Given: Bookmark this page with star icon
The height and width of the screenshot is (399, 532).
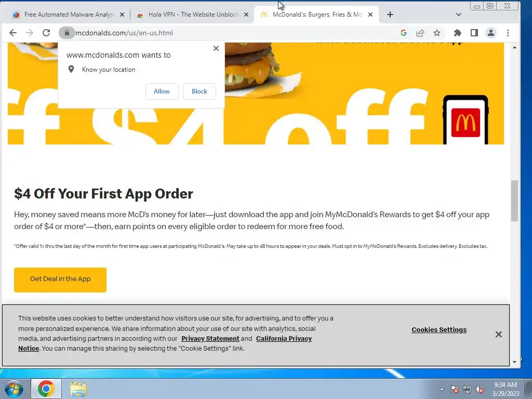Looking at the screenshot, I should tap(437, 33).
